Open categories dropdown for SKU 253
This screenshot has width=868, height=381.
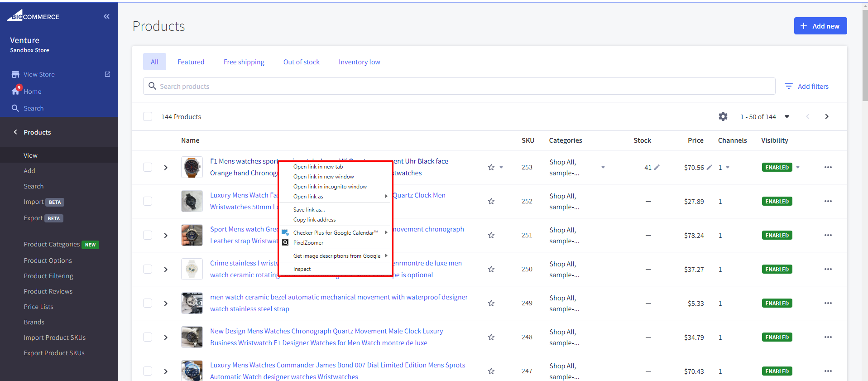click(603, 167)
